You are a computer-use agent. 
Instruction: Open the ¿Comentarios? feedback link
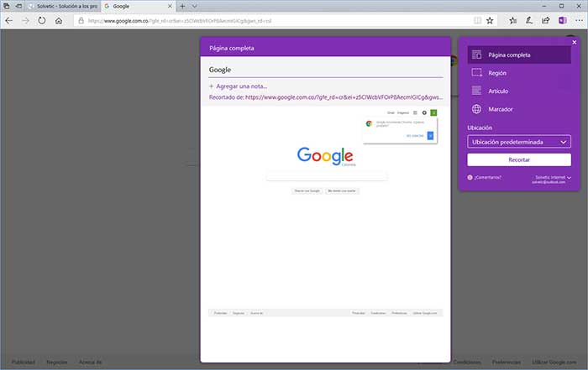484,177
